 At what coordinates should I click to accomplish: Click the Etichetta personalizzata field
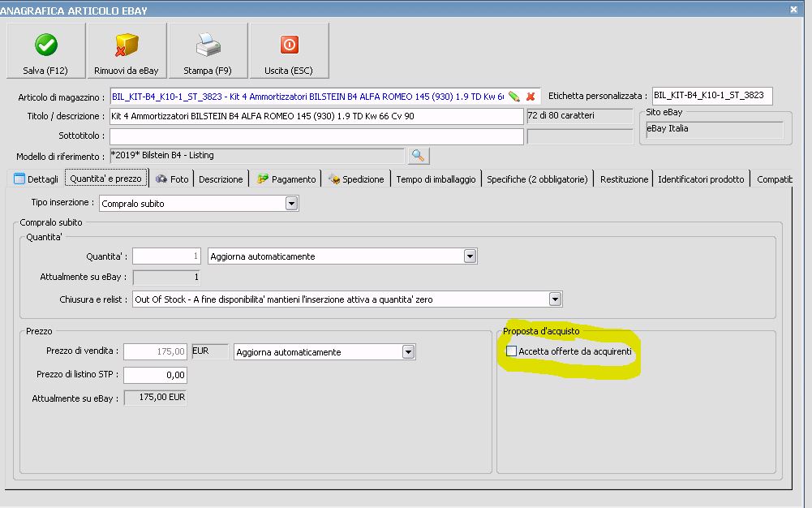click(x=712, y=96)
